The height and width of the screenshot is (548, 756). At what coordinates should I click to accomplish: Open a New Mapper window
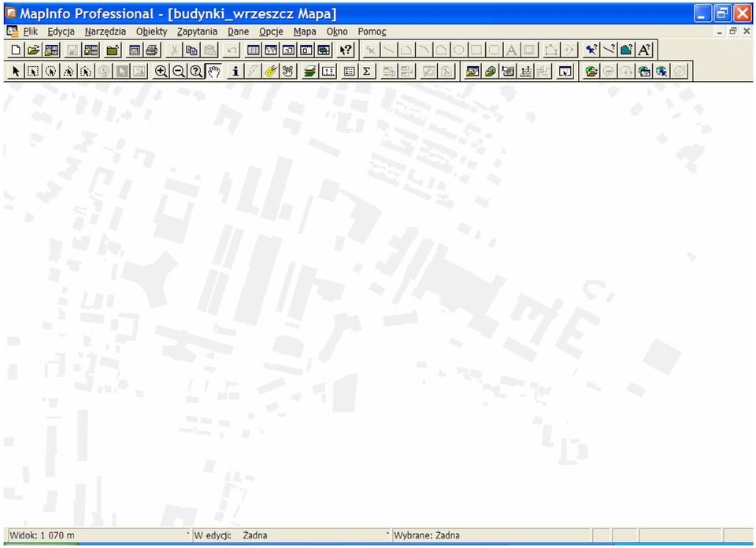(x=271, y=50)
